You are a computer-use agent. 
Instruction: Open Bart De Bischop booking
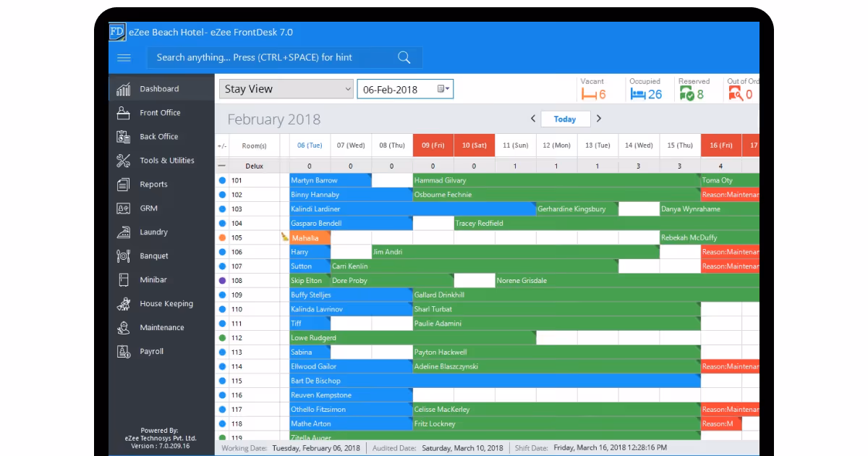click(x=495, y=381)
